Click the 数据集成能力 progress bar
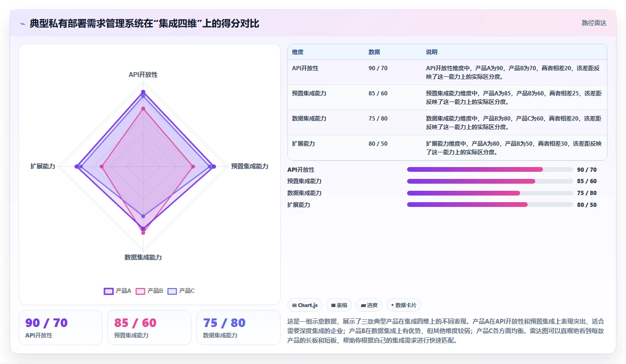 point(490,193)
